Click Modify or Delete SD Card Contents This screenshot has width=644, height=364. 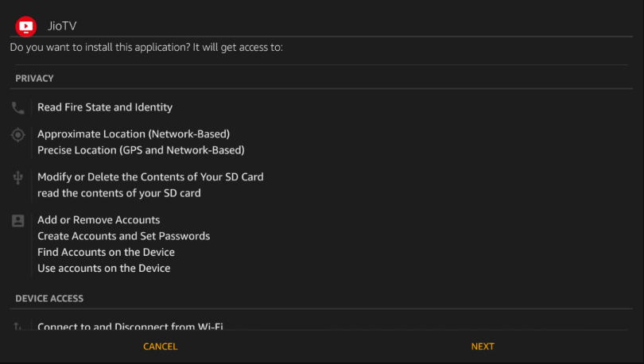[150, 177]
